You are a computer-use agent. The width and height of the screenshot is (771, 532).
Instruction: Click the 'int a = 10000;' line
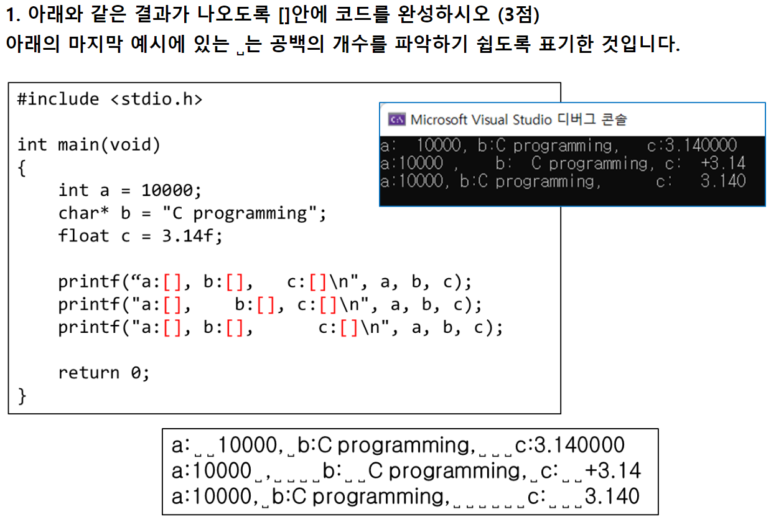point(130,190)
